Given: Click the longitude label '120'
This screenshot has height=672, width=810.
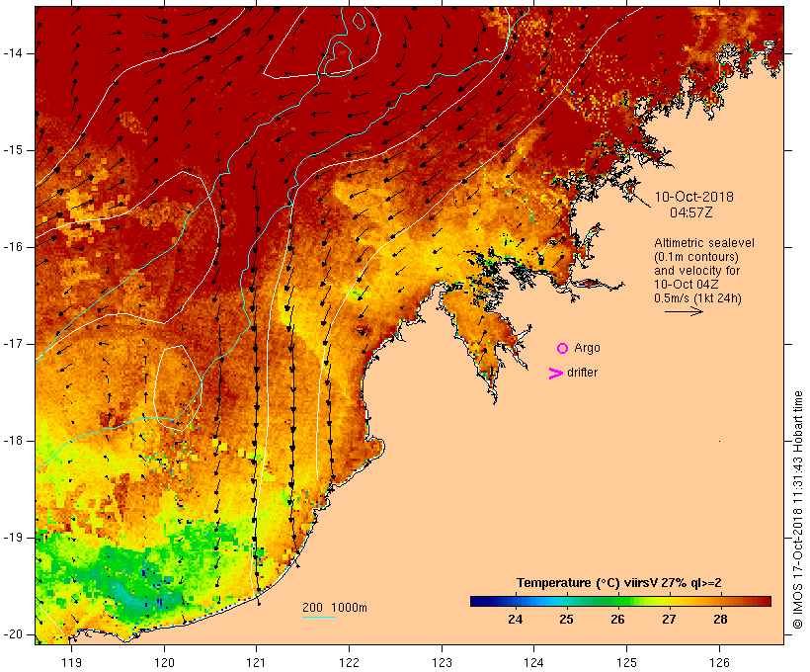Looking at the screenshot, I should pyautogui.click(x=164, y=662).
